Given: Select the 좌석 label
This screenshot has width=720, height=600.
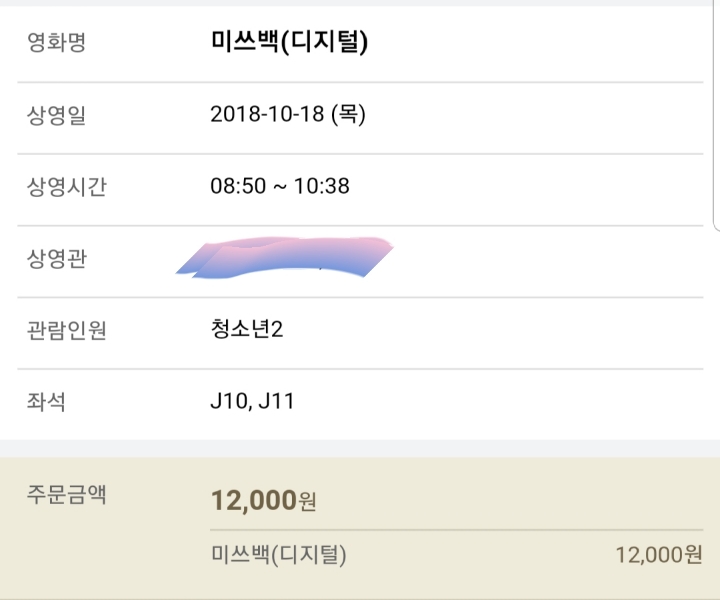Looking at the screenshot, I should pyautogui.click(x=46, y=402).
